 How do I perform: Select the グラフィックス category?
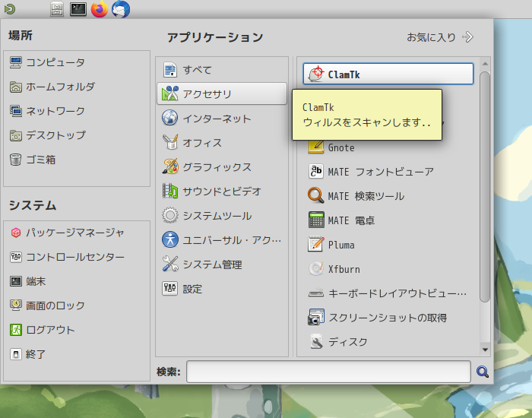222,167
